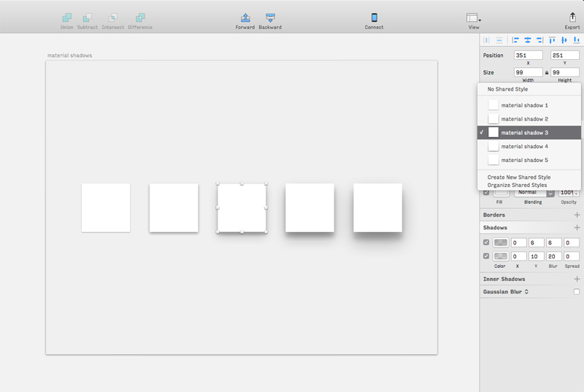Click Organize Shared Styles
The height and width of the screenshot is (392, 584).
coord(517,185)
